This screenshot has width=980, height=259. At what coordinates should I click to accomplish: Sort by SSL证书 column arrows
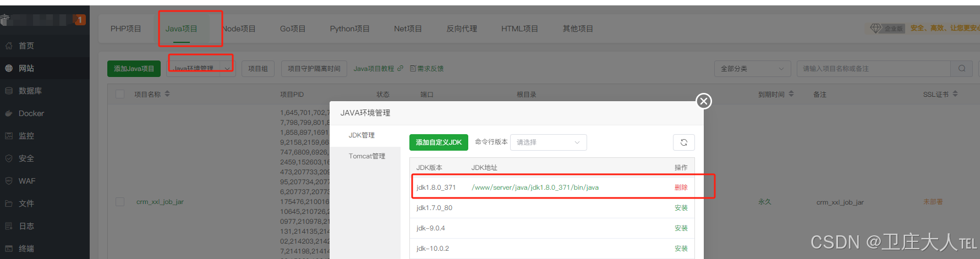[x=955, y=94]
